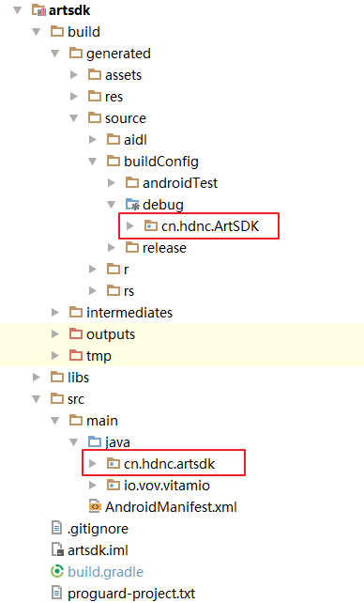The height and width of the screenshot is (603, 364).
Task: Select the 'main' folder label
Action: [102, 421]
